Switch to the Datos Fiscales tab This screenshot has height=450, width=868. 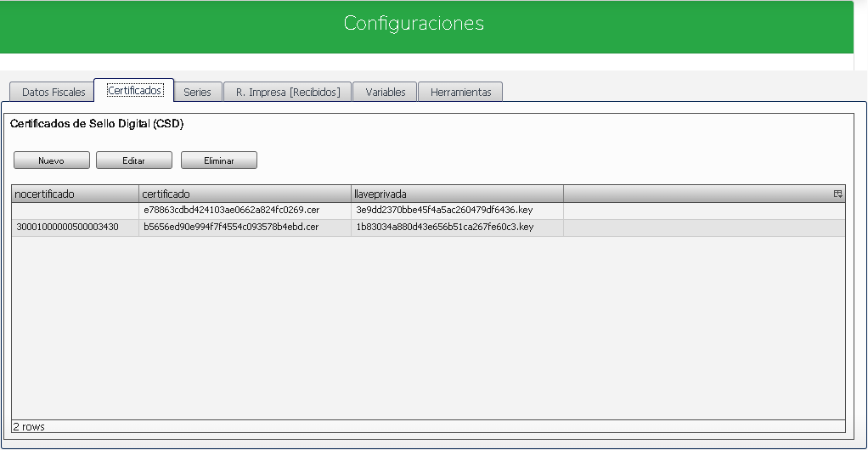[54, 92]
